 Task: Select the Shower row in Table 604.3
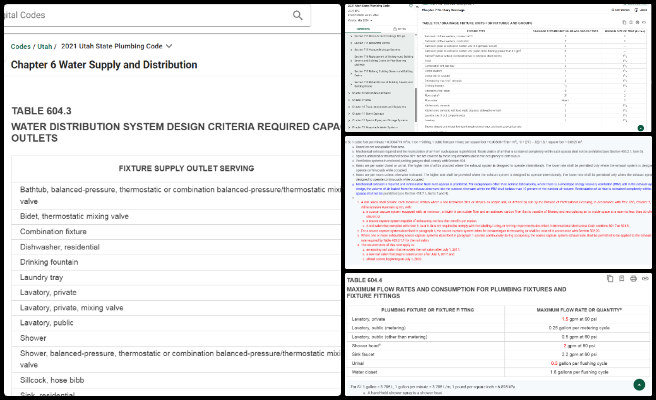pyautogui.click(x=176, y=338)
